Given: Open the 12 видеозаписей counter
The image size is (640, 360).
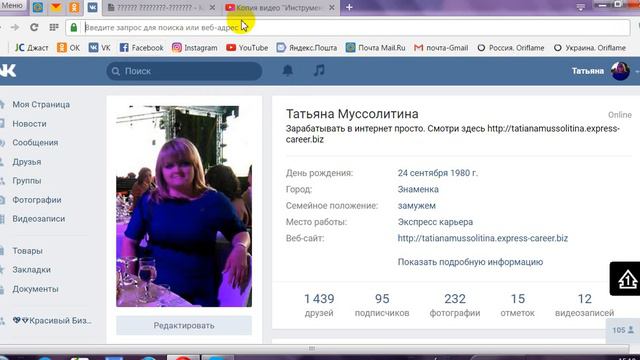Looking at the screenshot, I should 584,305.
